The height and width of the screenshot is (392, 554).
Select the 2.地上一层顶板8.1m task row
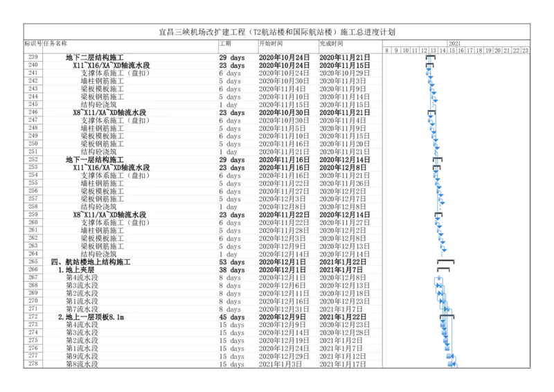click(x=91, y=317)
